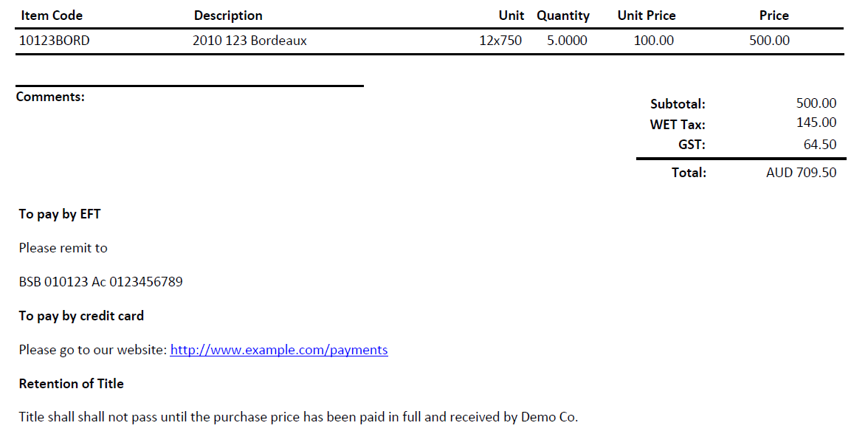Click the Description column header

228,15
